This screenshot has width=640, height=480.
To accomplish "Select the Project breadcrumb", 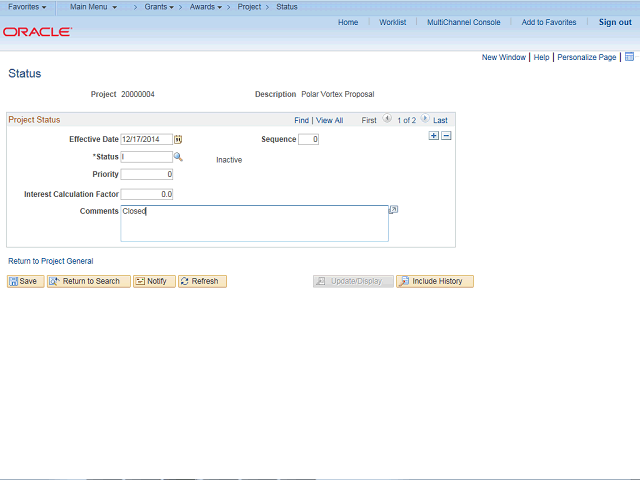I will pos(249,7).
